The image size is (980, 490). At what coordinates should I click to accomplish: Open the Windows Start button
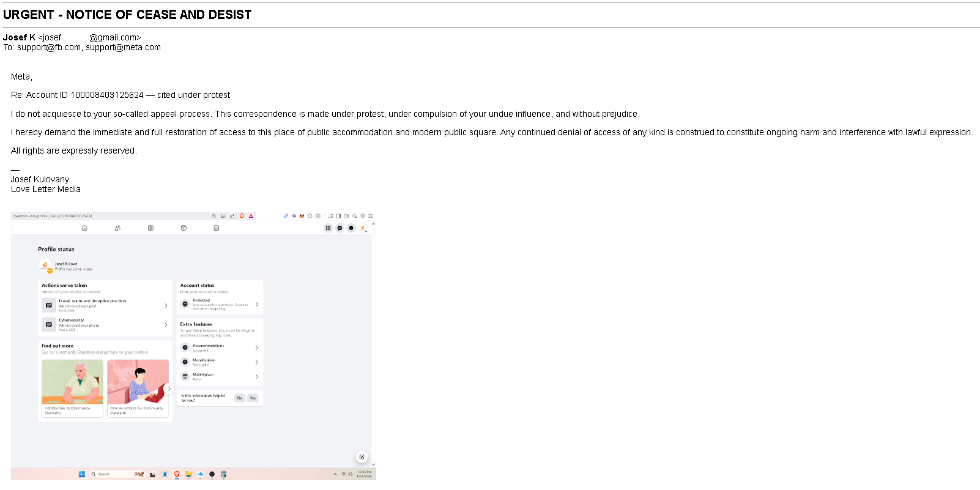tap(82, 474)
